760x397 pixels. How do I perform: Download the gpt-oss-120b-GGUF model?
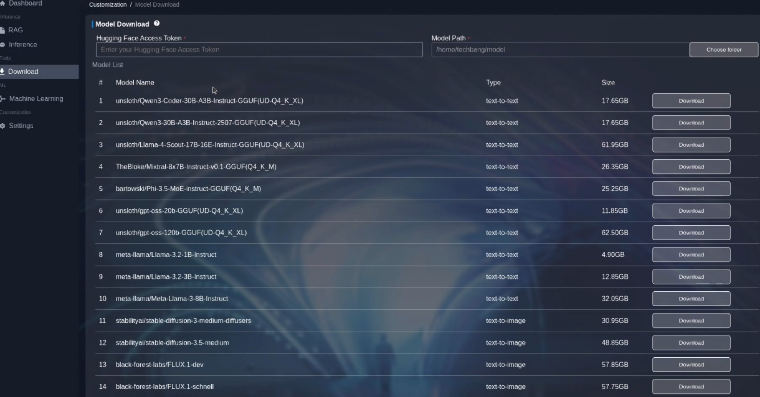pyautogui.click(x=691, y=233)
